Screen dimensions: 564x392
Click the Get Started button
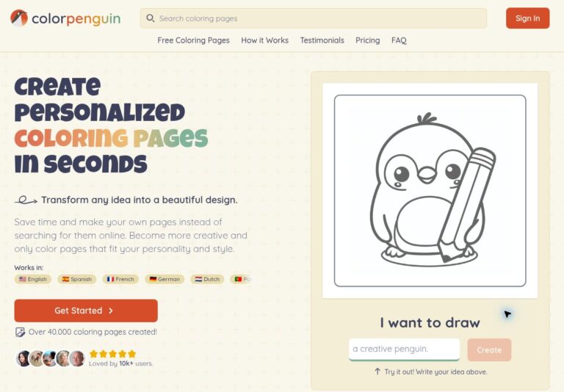(86, 311)
